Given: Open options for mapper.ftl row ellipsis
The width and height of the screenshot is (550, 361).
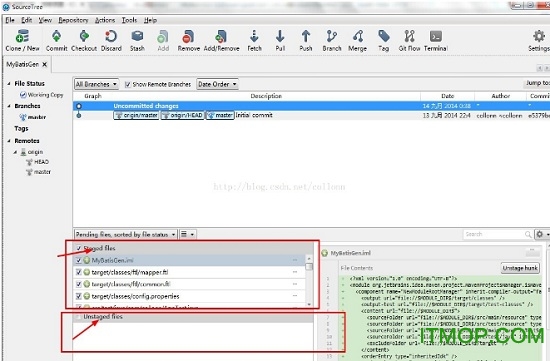Looking at the screenshot, I should (x=295, y=272).
